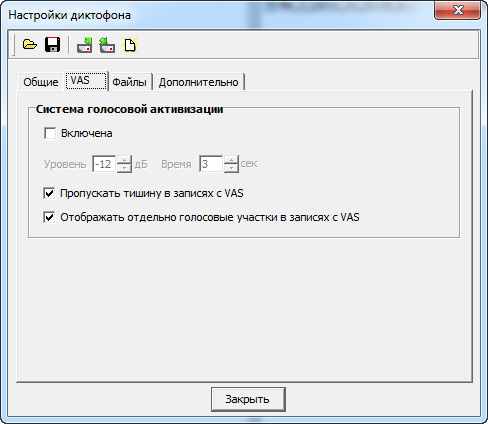The image size is (488, 424).
Task: Click the Закрыть button
Action: [x=248, y=399]
